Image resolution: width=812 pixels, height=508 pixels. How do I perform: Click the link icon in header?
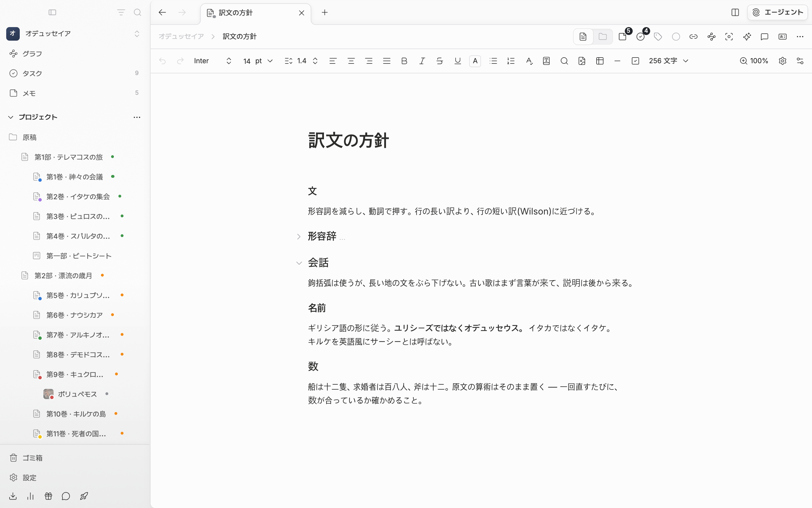tap(694, 37)
